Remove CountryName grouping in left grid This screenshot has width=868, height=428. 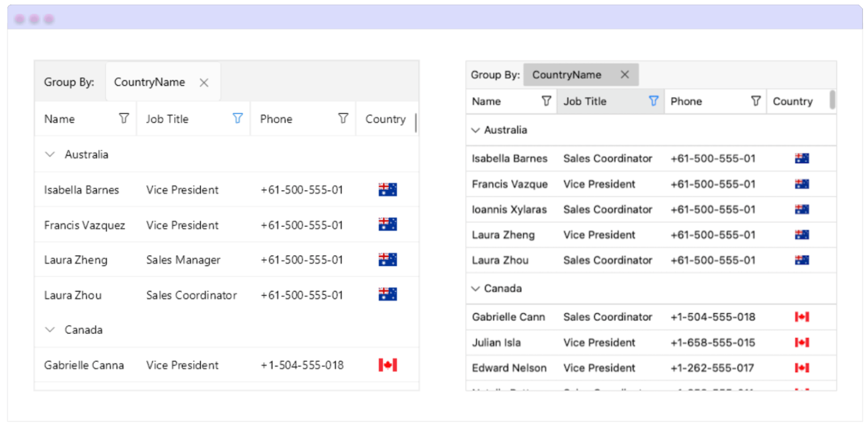tap(204, 83)
